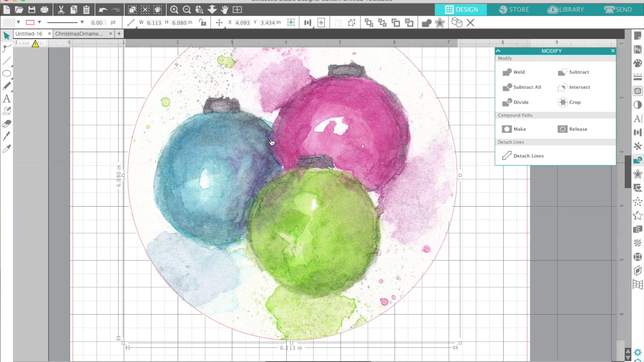Open the Fill color palette panel icon
Screen dimensions: 644x362
[x=637, y=63]
